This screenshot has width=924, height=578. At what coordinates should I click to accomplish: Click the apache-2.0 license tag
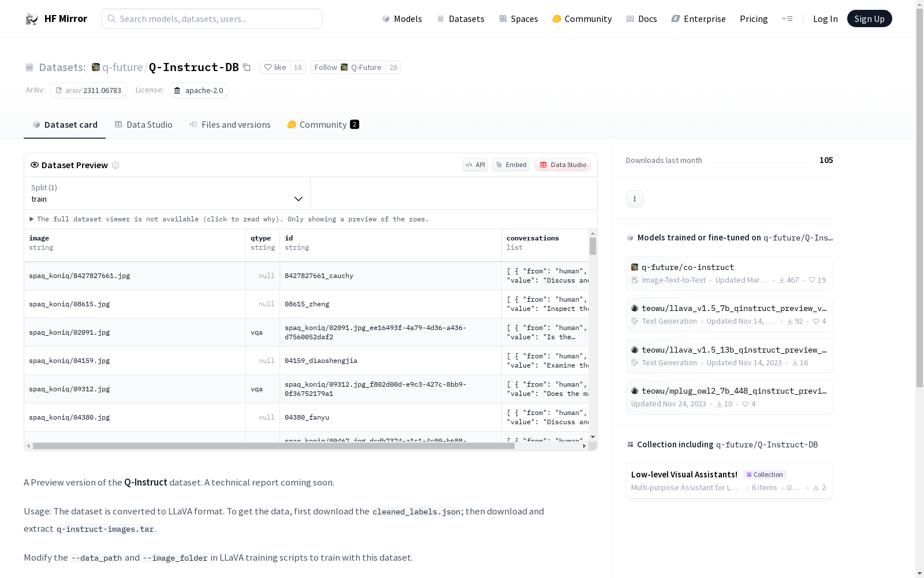(x=199, y=90)
